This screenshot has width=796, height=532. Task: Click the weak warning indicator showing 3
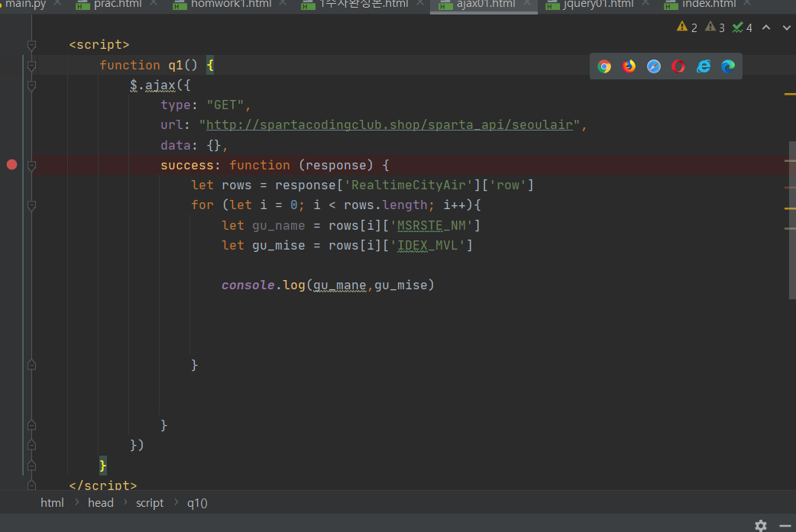(x=715, y=27)
